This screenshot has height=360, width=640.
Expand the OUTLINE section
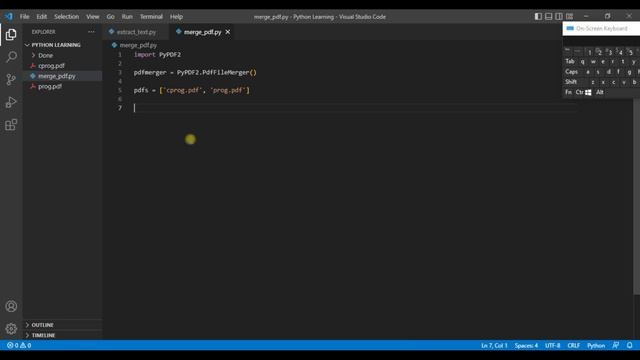tap(42, 325)
